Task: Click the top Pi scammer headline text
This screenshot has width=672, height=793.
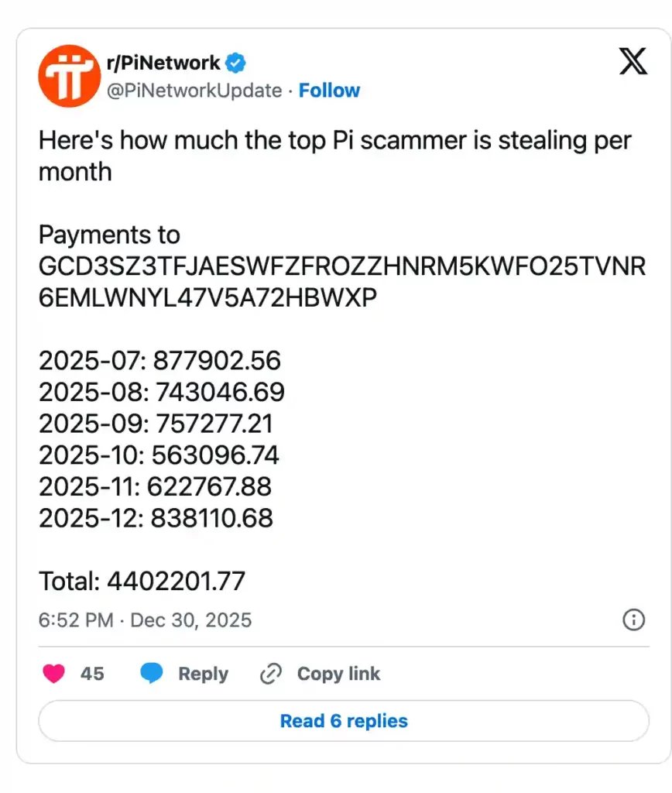Action: [x=334, y=141]
